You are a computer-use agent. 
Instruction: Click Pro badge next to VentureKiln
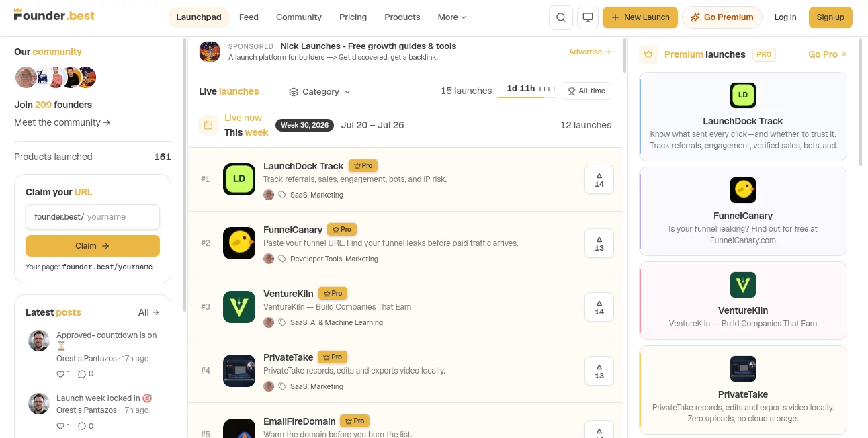click(x=333, y=293)
